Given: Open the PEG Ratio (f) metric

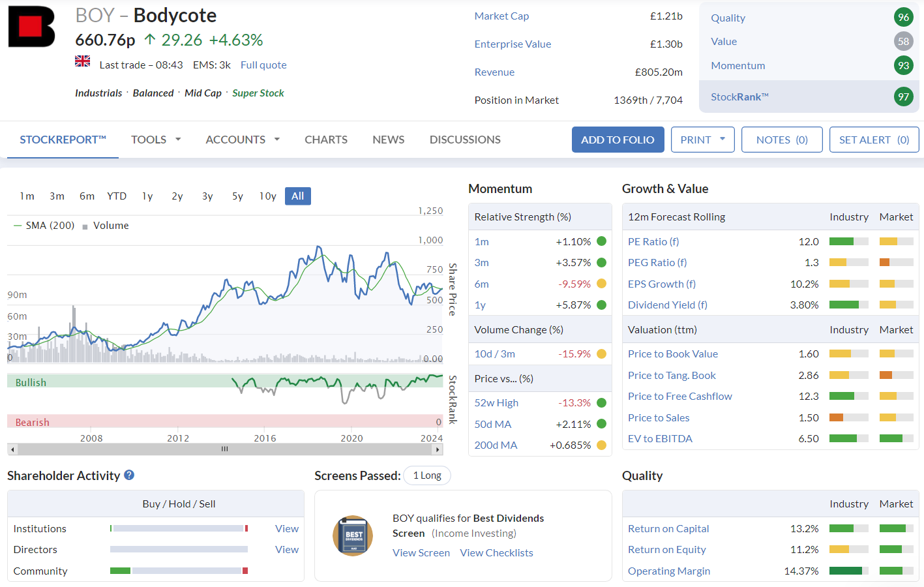Looking at the screenshot, I should pyautogui.click(x=657, y=263).
